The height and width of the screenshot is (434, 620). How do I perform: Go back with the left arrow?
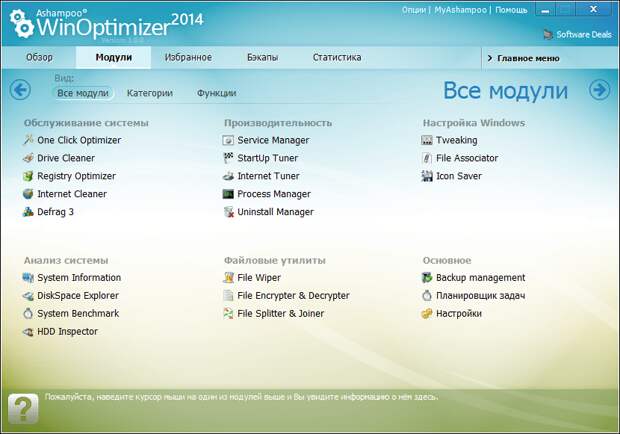(20, 90)
